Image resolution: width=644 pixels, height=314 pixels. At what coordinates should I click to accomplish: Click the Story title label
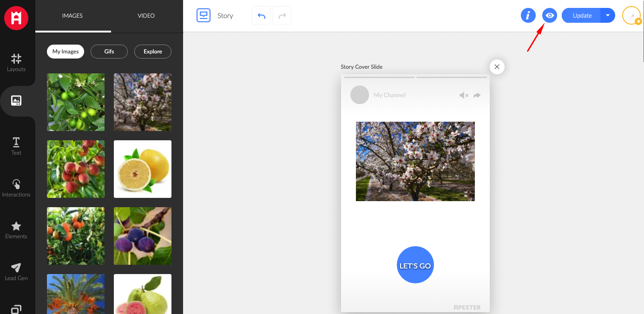(x=225, y=16)
